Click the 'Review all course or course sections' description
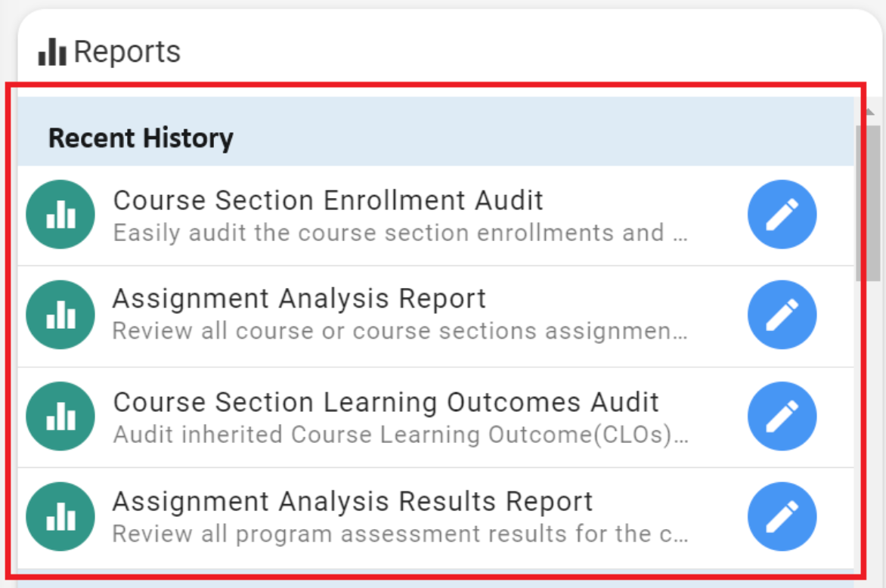Image resolution: width=886 pixels, height=588 pixels. 400,332
